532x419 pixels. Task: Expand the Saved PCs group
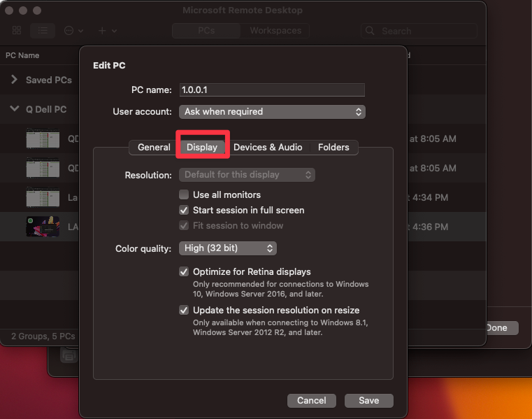(x=14, y=80)
